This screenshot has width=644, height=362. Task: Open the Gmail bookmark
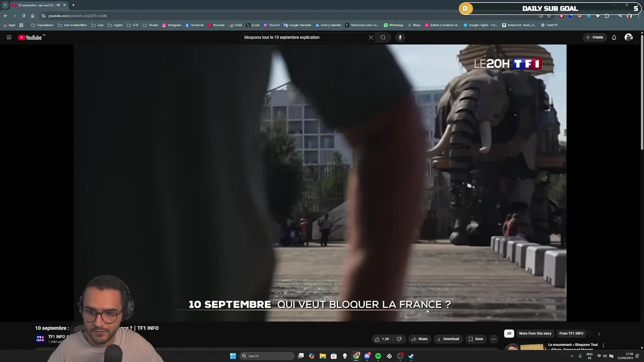point(235,25)
